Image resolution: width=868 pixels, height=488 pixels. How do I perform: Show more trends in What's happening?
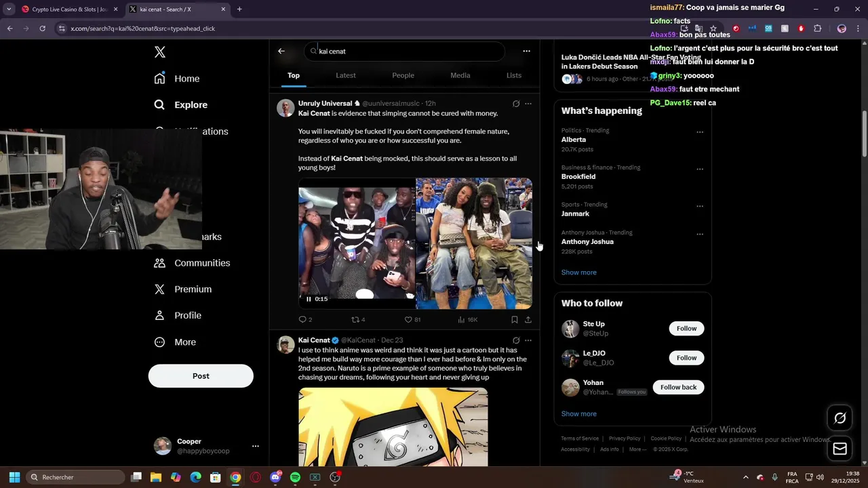point(579,272)
